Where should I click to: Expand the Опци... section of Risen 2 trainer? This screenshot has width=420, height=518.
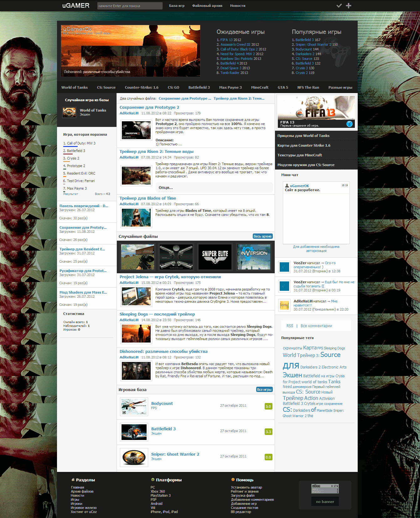(166, 188)
